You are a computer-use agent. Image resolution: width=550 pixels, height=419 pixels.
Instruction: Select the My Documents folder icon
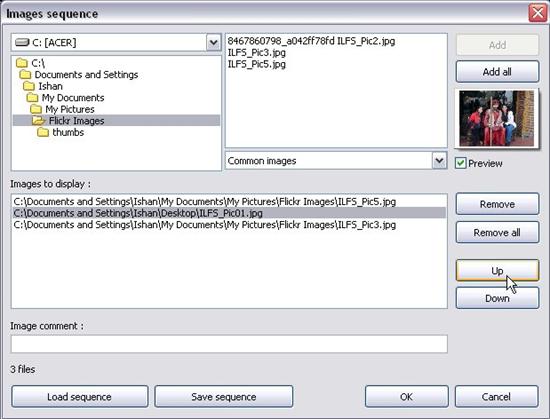[32, 98]
